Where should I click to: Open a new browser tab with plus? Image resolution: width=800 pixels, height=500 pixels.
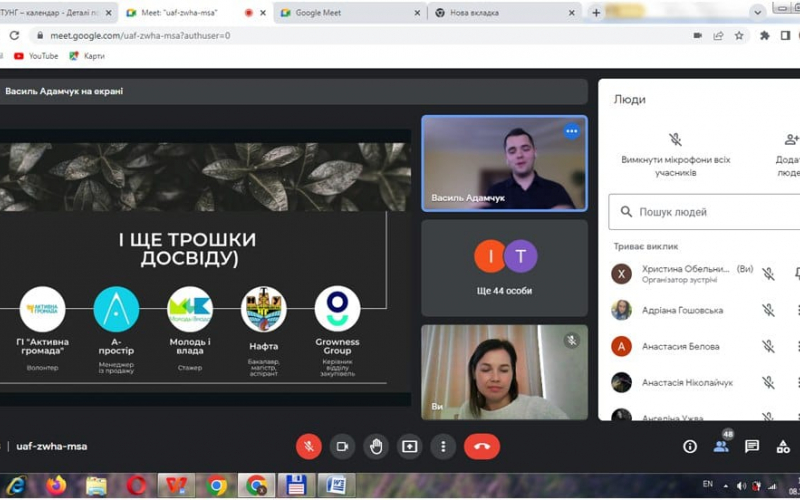pyautogui.click(x=596, y=13)
